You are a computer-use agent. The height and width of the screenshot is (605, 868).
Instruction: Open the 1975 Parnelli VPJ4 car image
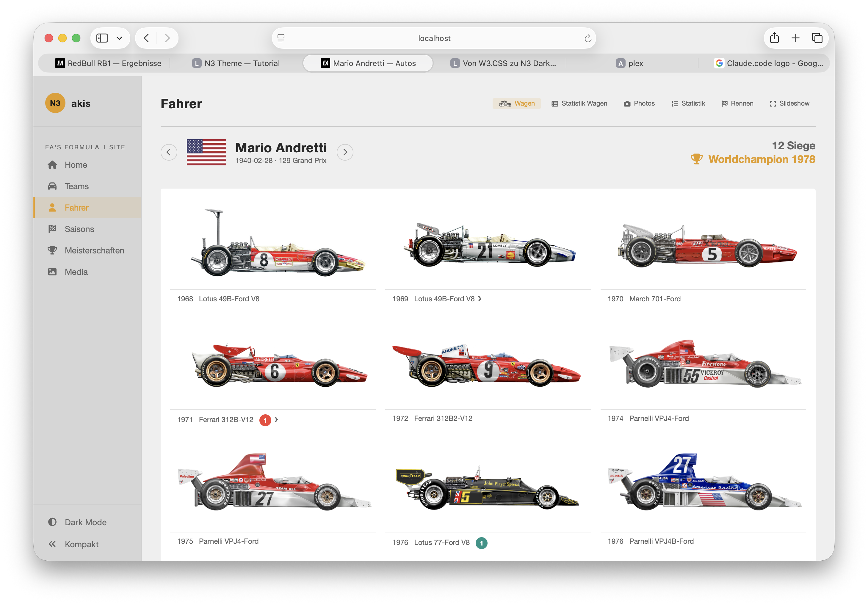click(275, 482)
